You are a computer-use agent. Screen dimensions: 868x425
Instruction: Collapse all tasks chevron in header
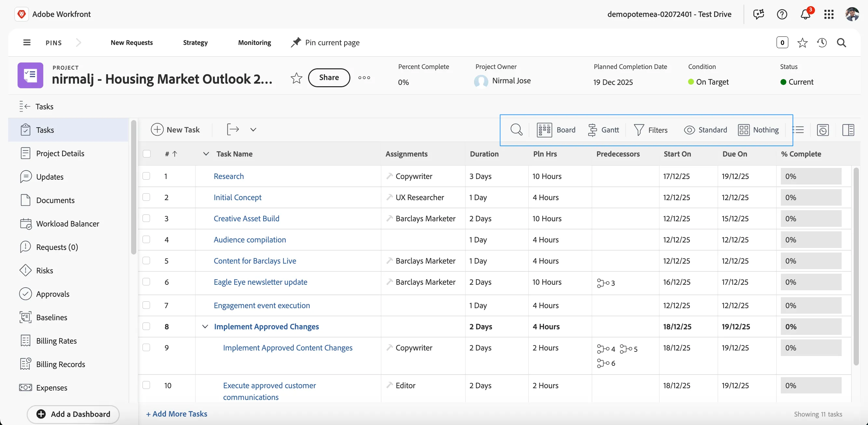[x=206, y=154]
